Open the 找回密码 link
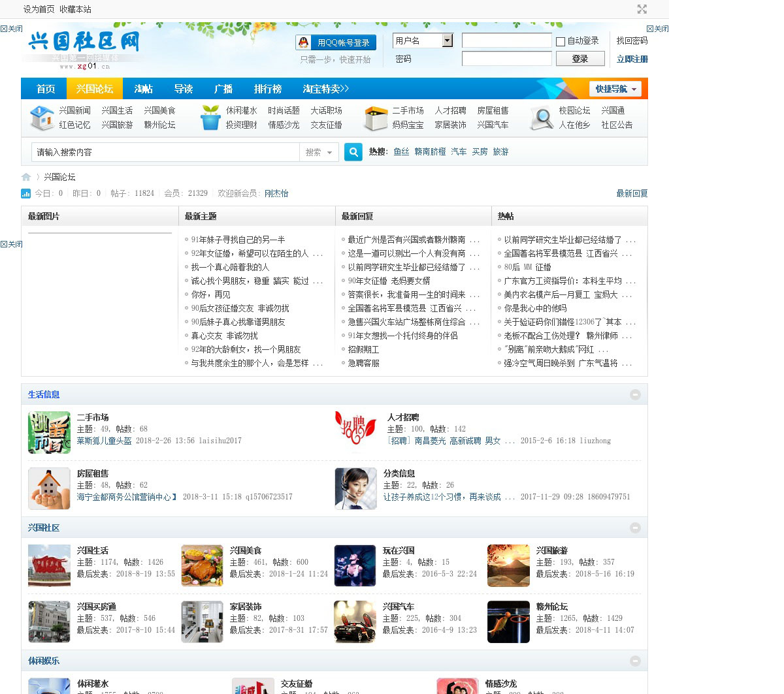Screen dimensions: 784x694 (x=632, y=40)
